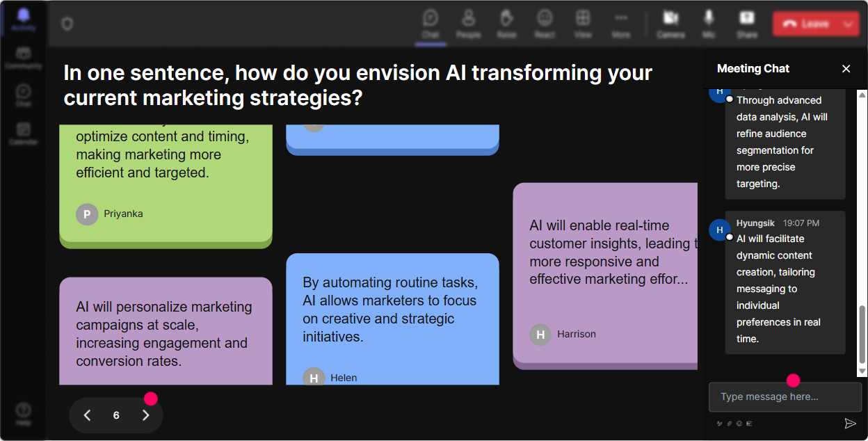Expand the arrow next to Leave
868x441 pixels.
(849, 24)
